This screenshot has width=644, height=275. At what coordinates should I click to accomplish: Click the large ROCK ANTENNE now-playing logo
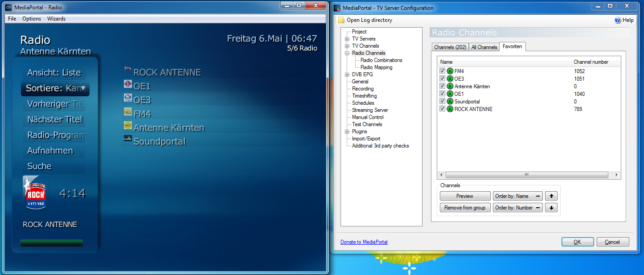tap(36, 193)
